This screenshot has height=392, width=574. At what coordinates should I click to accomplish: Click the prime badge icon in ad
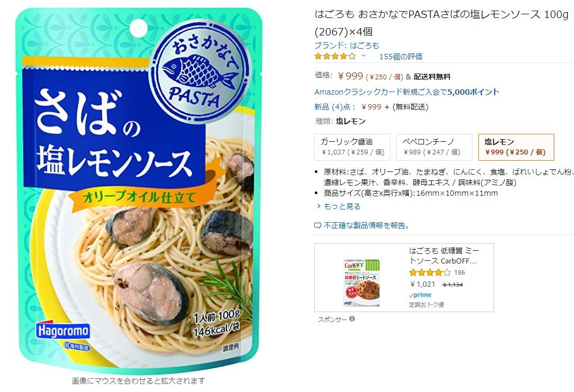click(420, 295)
